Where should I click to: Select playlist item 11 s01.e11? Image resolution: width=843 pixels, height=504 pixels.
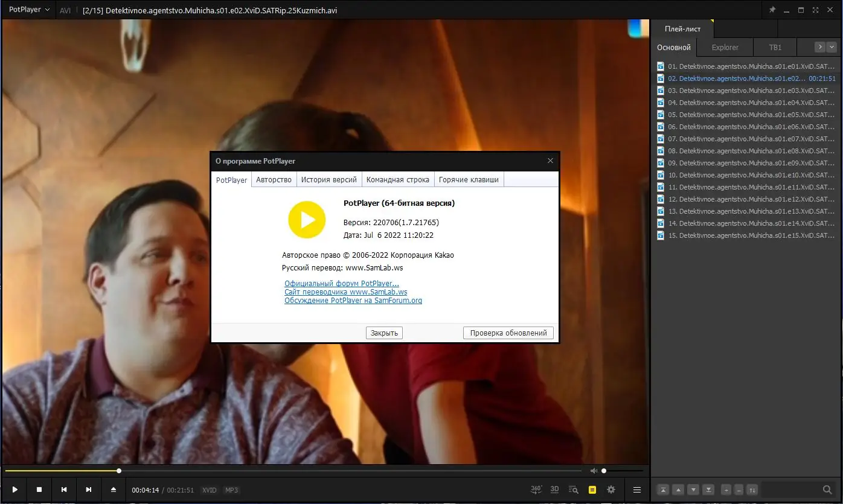click(x=746, y=187)
